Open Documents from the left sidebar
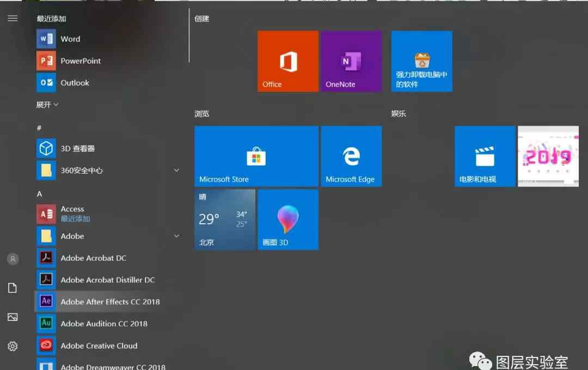This screenshot has width=588, height=370. click(13, 288)
